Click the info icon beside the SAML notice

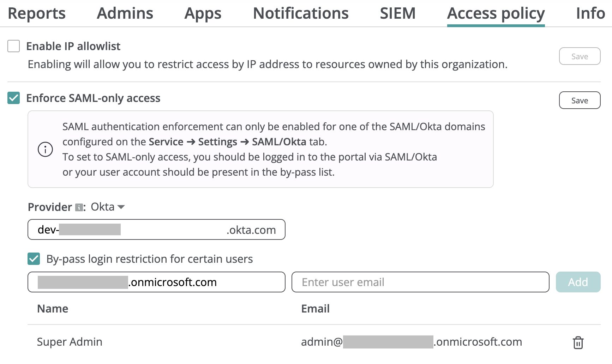tap(45, 149)
